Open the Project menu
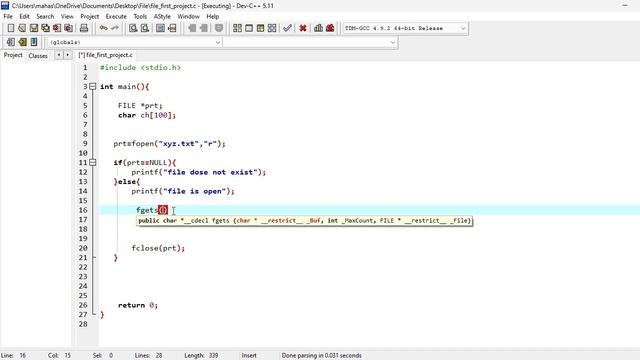Viewport: 640px width, 360px height. (89, 16)
